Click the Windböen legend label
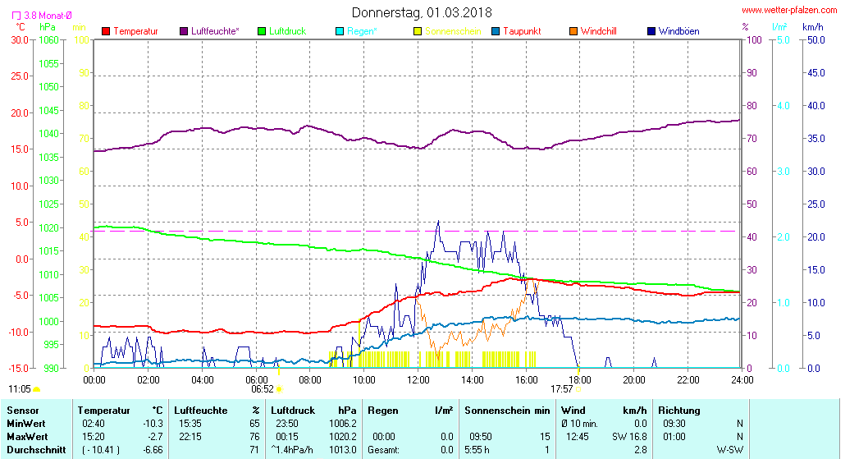Screen dimensions: 868x459 click(678, 31)
